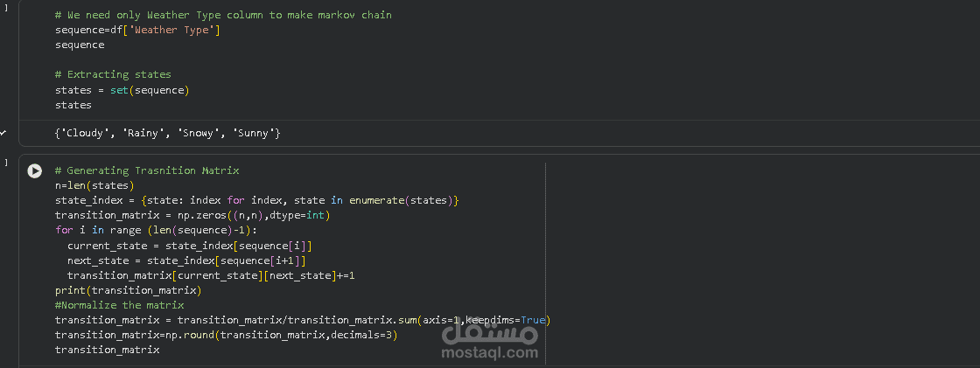The height and width of the screenshot is (368, 980).
Task: Click the '# Generating Trasnition Matrix' comment
Action: [x=147, y=170]
